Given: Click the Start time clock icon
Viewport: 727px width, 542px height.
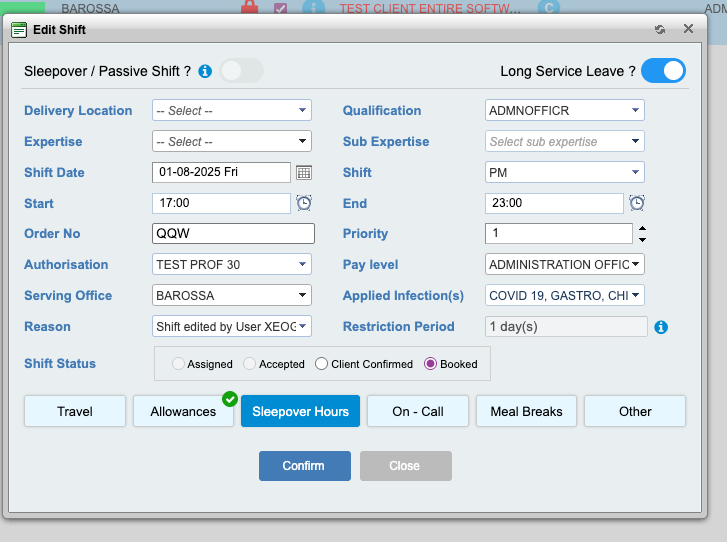Looking at the screenshot, I should click(304, 203).
